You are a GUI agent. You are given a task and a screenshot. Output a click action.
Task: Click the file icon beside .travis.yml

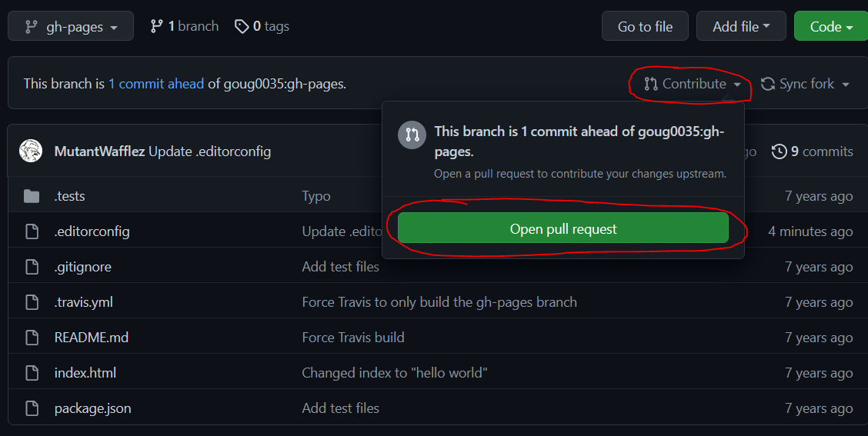coord(32,302)
